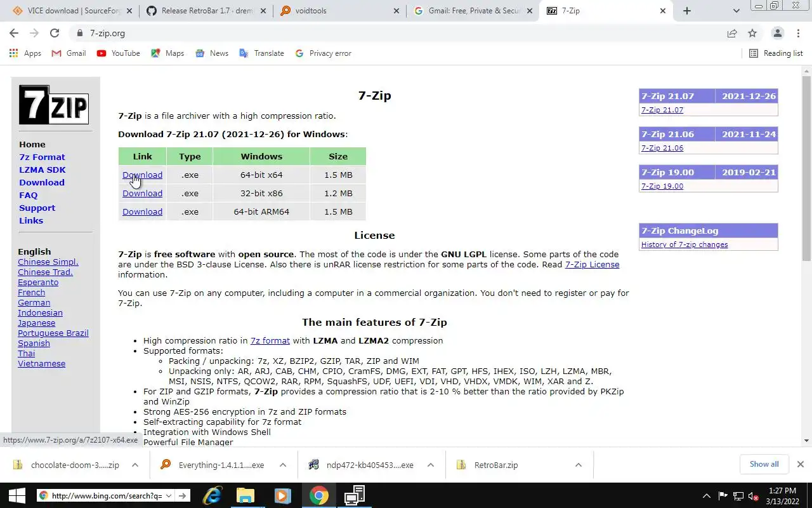Click the 7-Zip logo image

[53, 105]
